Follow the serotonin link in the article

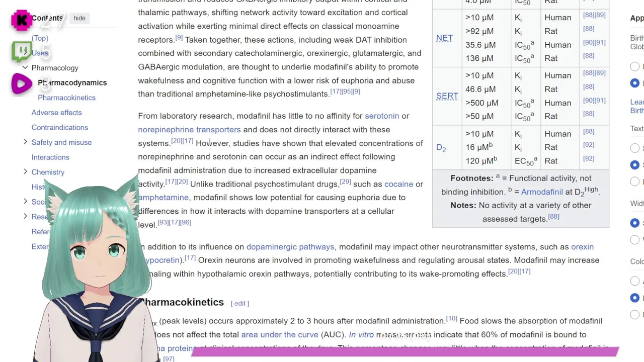(382, 116)
